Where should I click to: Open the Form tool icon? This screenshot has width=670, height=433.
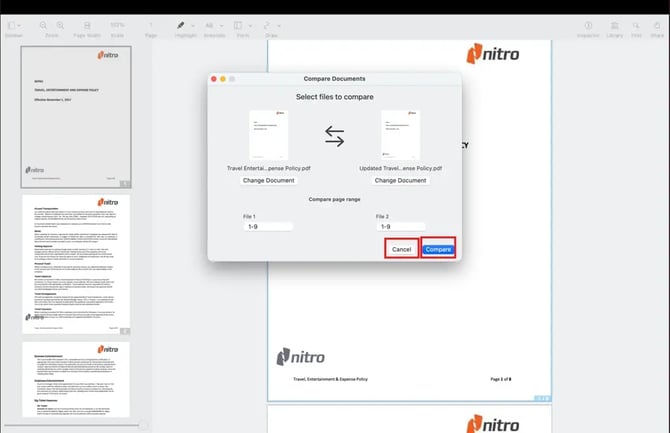[x=238, y=26]
